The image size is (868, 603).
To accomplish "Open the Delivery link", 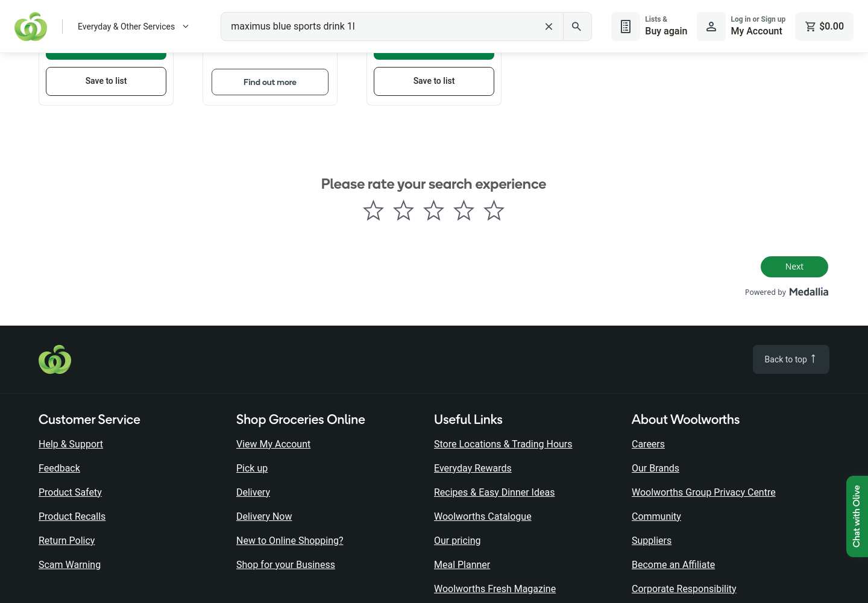I will tap(253, 492).
